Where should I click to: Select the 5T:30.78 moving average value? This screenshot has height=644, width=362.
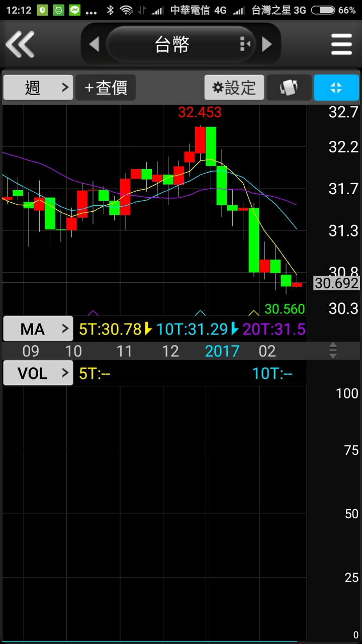coord(111,329)
